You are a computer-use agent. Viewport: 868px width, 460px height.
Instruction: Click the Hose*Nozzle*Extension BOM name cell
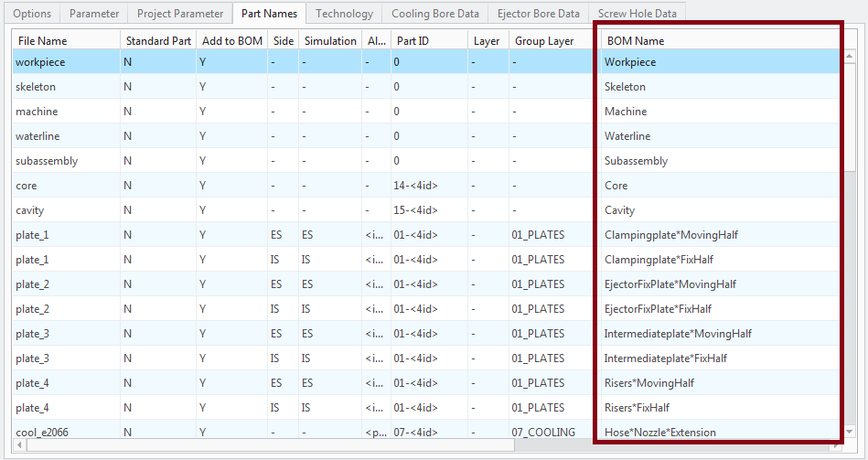(659, 432)
